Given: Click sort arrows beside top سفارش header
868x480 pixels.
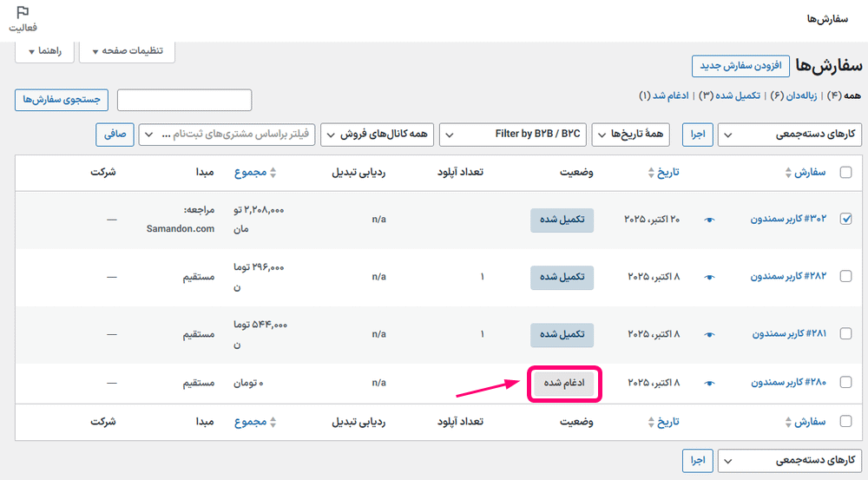Looking at the screenshot, I should click(x=788, y=173).
